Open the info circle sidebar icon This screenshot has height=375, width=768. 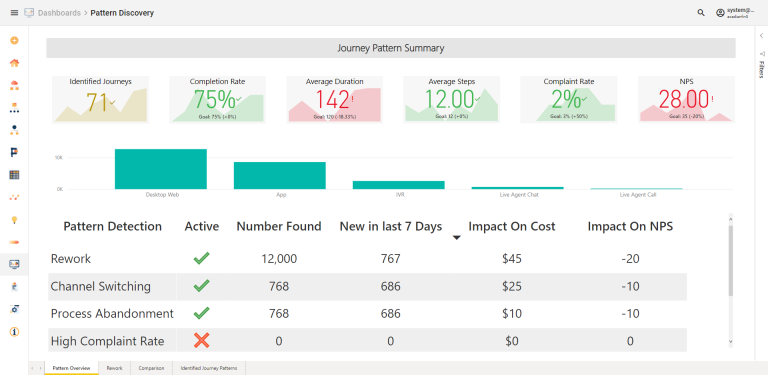pos(14,332)
